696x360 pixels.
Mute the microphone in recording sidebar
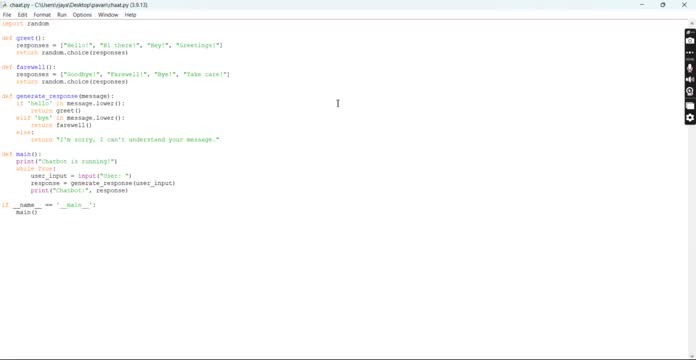[x=690, y=68]
